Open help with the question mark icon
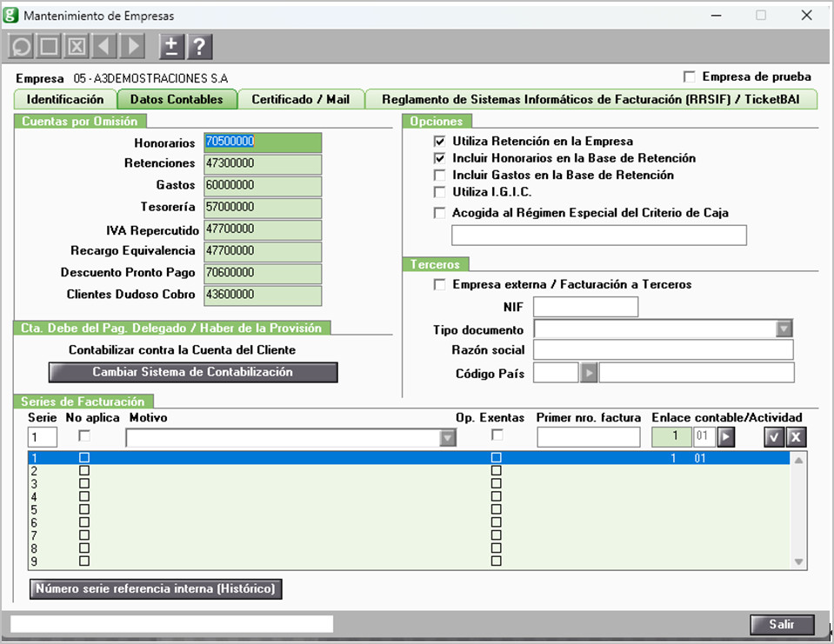 coord(199,46)
